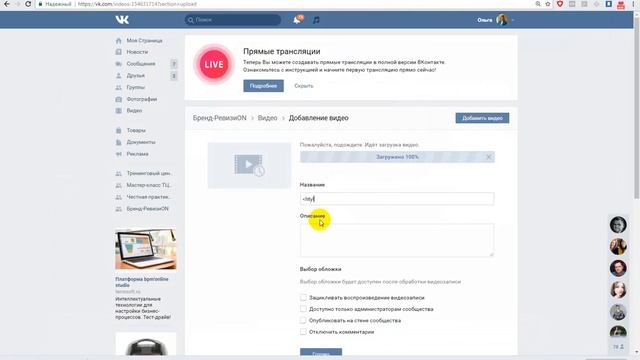
Task: Click the red shield extension icon
Action: [560, 4]
